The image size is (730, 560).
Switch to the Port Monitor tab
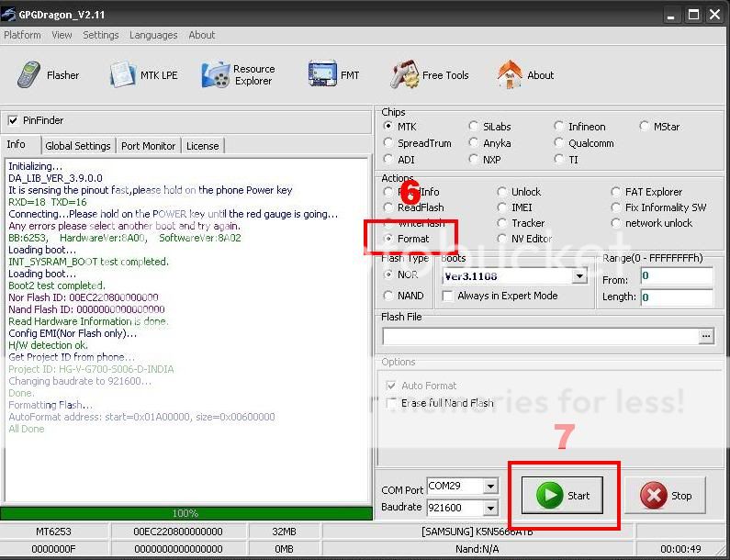[x=148, y=146]
